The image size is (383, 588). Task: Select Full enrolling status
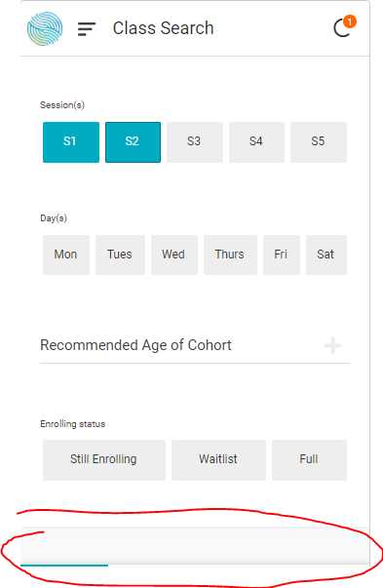310,460
